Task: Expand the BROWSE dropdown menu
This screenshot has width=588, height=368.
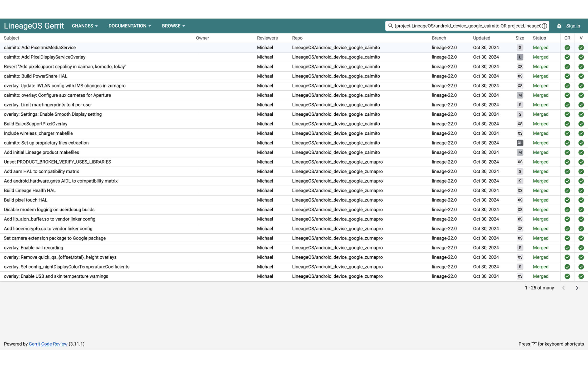Action: click(x=173, y=26)
